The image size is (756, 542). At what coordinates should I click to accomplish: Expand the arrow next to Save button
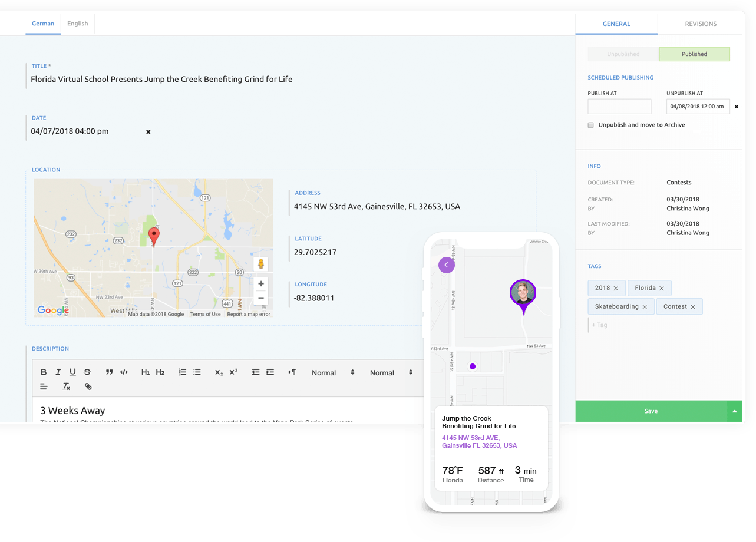tap(734, 411)
